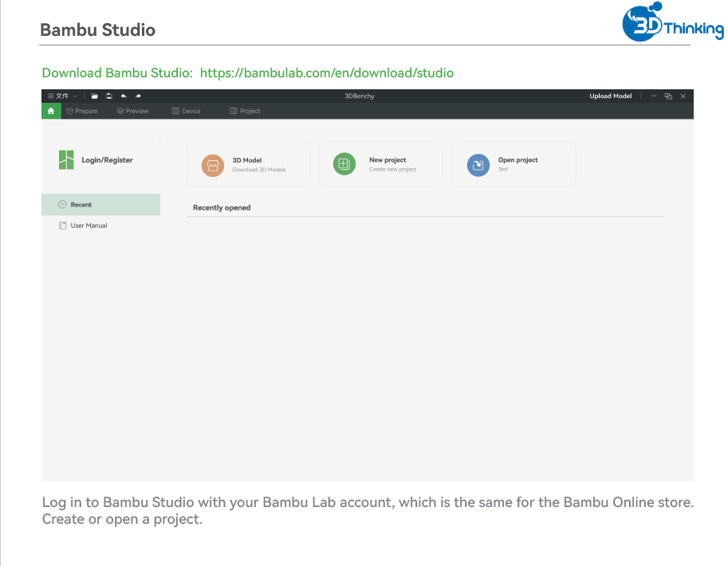Switch to the Preview tab
This screenshot has width=728, height=566.
133,111
